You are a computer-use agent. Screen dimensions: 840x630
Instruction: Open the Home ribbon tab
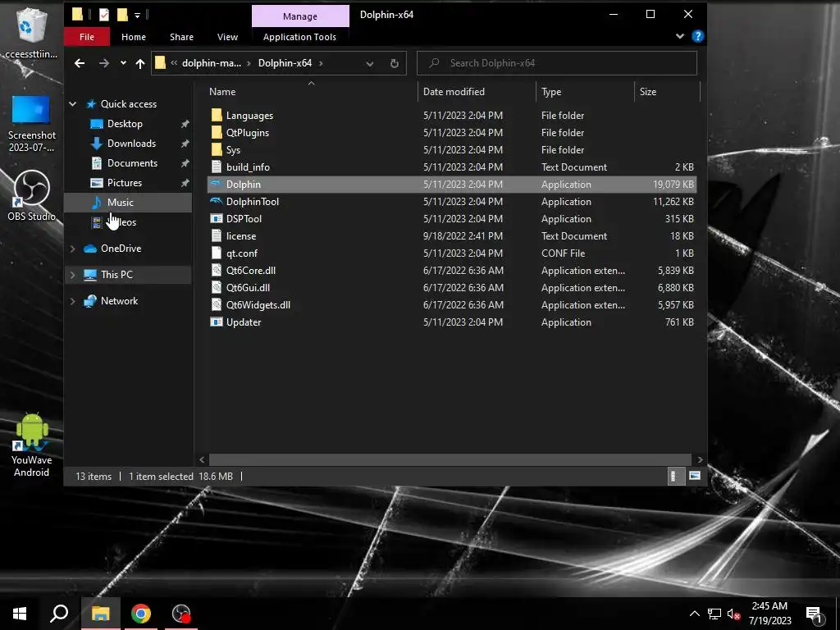tap(134, 37)
